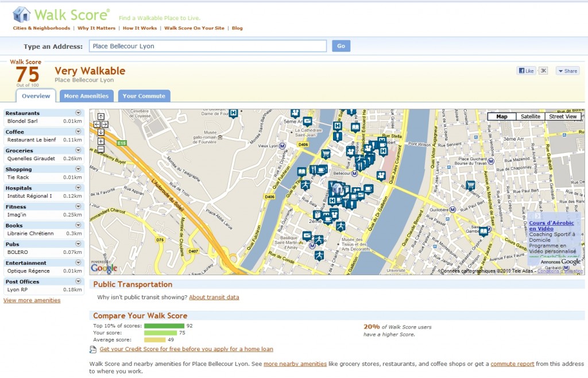Click the address input field
The height and width of the screenshot is (378, 588).
click(207, 46)
